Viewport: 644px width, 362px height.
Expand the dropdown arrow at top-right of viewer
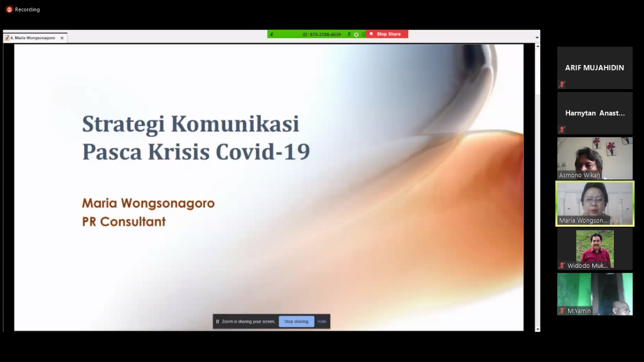pyautogui.click(x=537, y=38)
